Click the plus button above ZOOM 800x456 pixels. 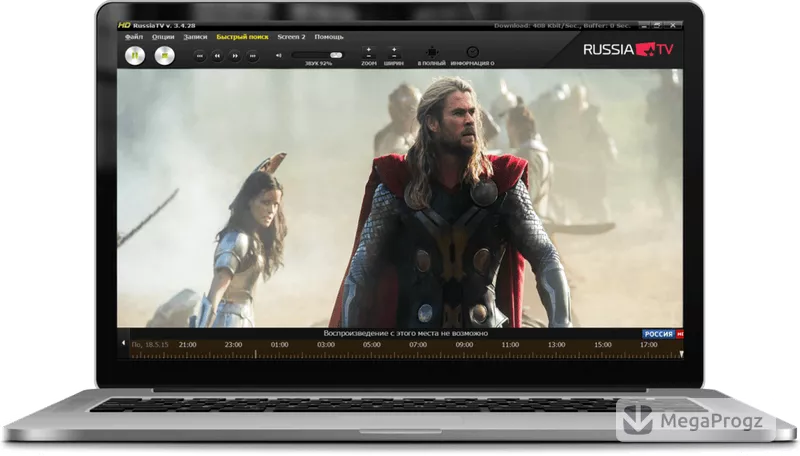tap(368, 49)
